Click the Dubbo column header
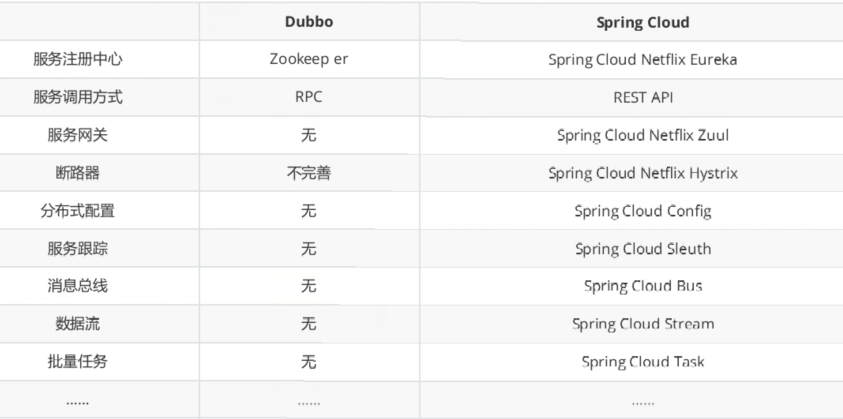This screenshot has height=419, width=843. tap(308, 22)
